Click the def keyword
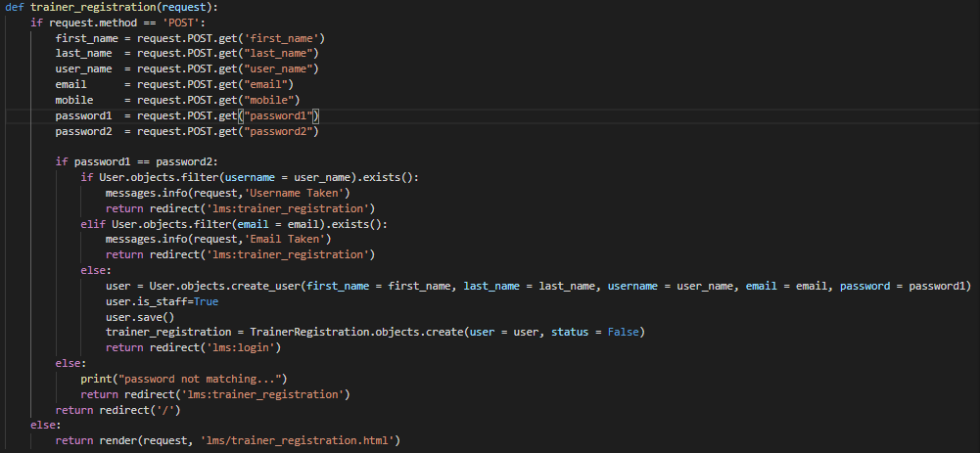Viewport: 980px width, 453px height. point(15,7)
